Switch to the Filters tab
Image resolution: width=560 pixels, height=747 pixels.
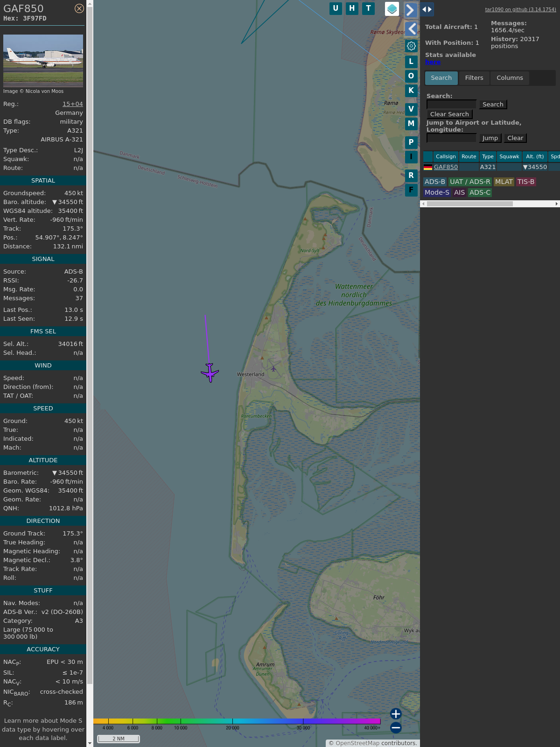tap(474, 78)
